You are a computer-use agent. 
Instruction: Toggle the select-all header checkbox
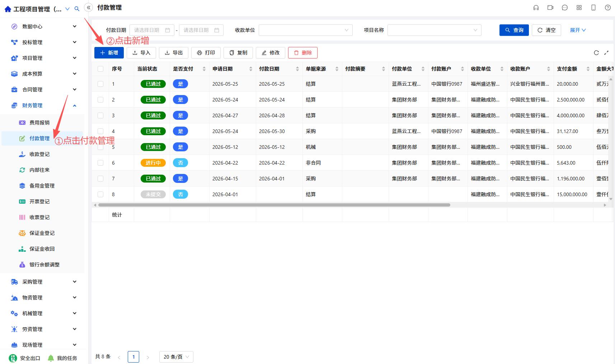100,69
